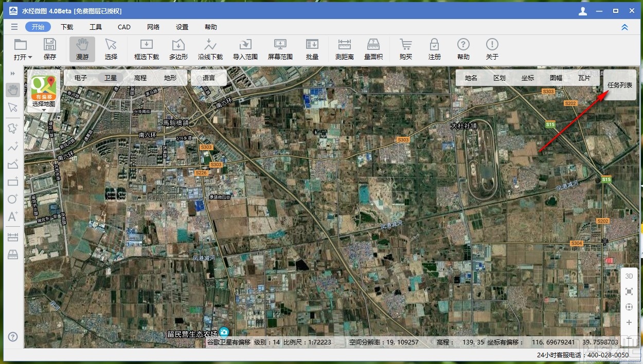Click the 3D view button on map
The width and height of the screenshot is (643, 364).
coord(629,276)
